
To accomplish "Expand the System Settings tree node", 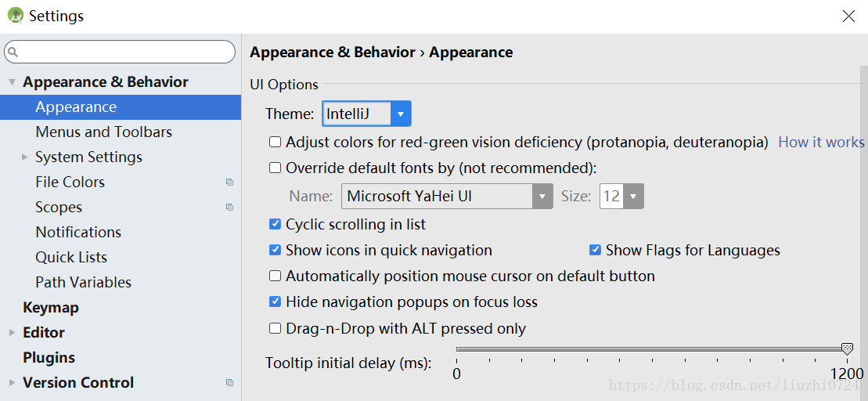I will pyautogui.click(x=24, y=157).
